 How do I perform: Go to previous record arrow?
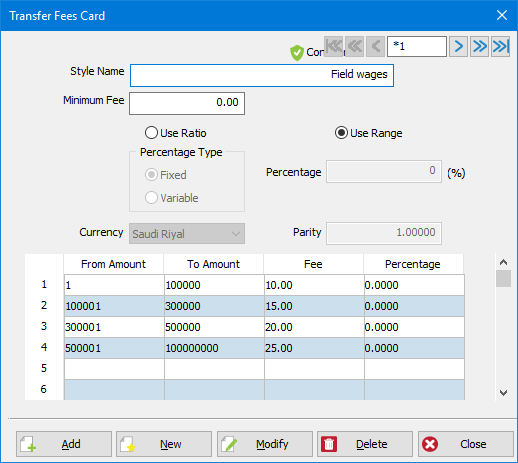pos(376,46)
